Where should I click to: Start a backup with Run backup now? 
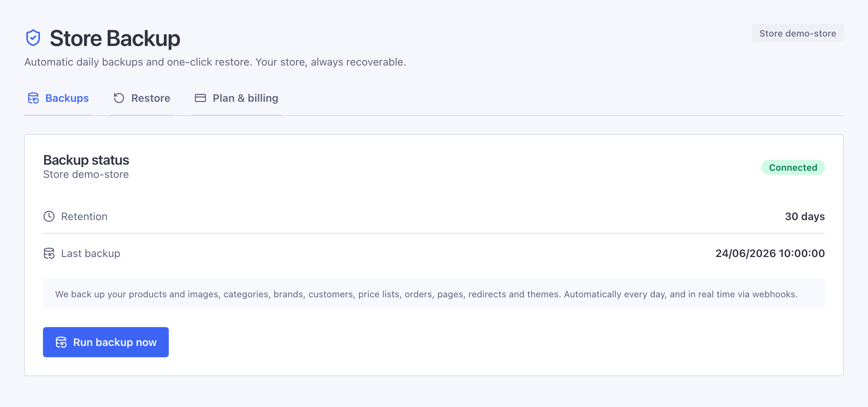106,342
